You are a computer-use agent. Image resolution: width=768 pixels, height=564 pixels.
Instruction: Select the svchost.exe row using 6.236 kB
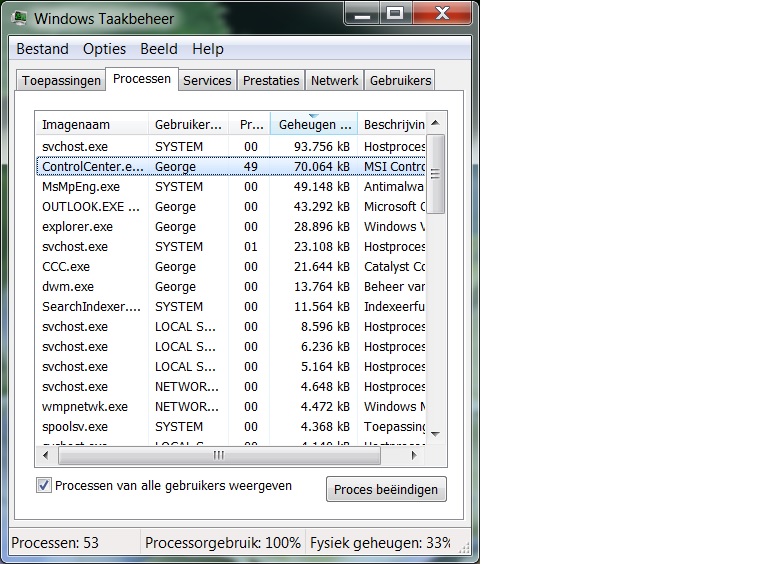[231, 347]
